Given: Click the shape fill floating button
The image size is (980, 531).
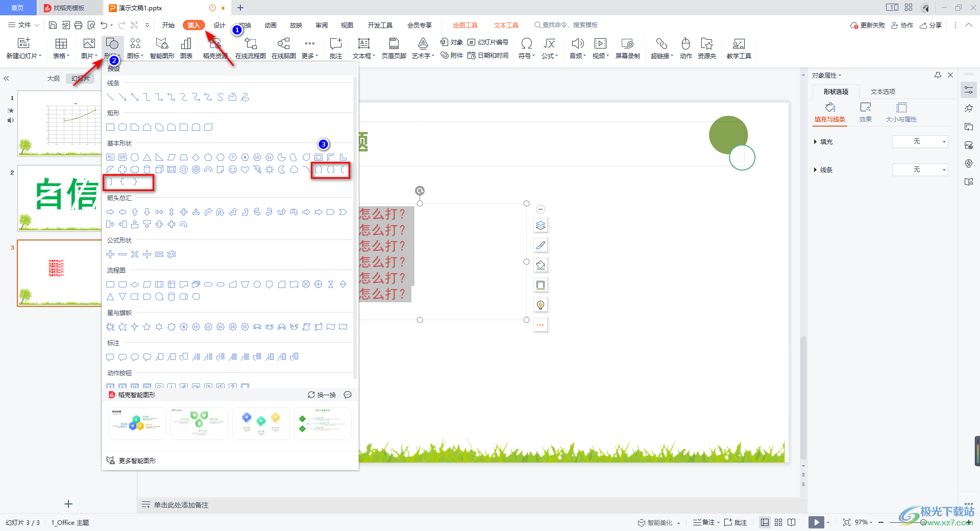Looking at the screenshot, I should (x=541, y=265).
